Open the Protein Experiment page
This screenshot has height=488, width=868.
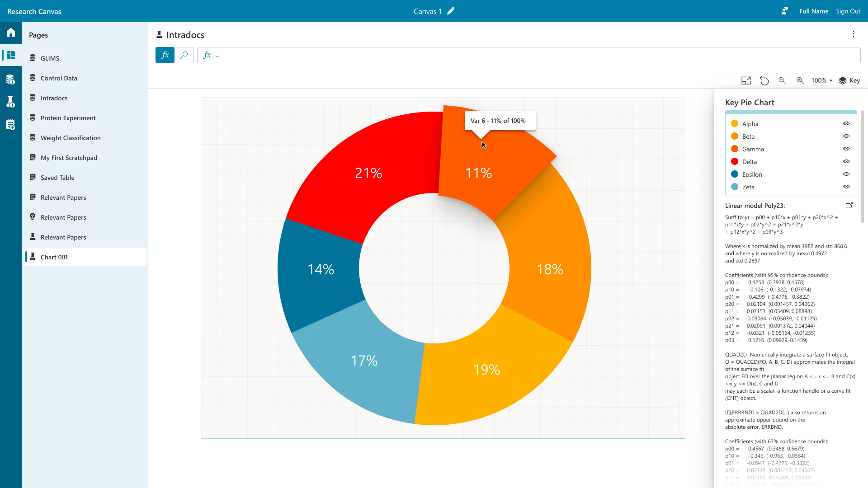[x=68, y=118]
